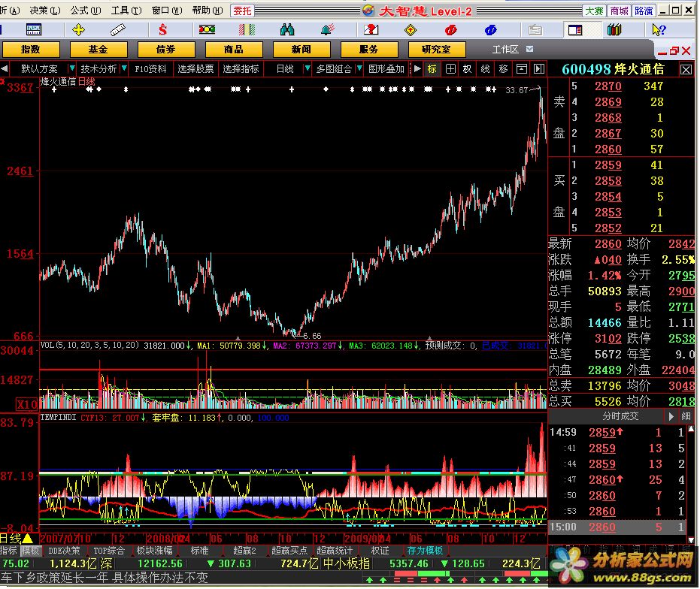Image resolution: width=700 pixels, height=589 pixels.
Task: Click the red circular logo toolbar icon
Action: coord(451,30)
